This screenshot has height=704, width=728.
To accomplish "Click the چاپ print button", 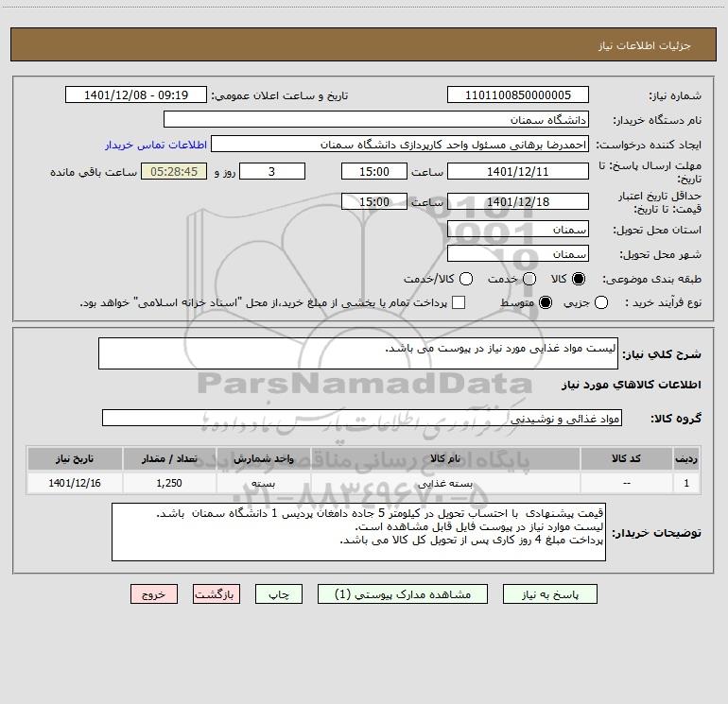I will 279,594.
